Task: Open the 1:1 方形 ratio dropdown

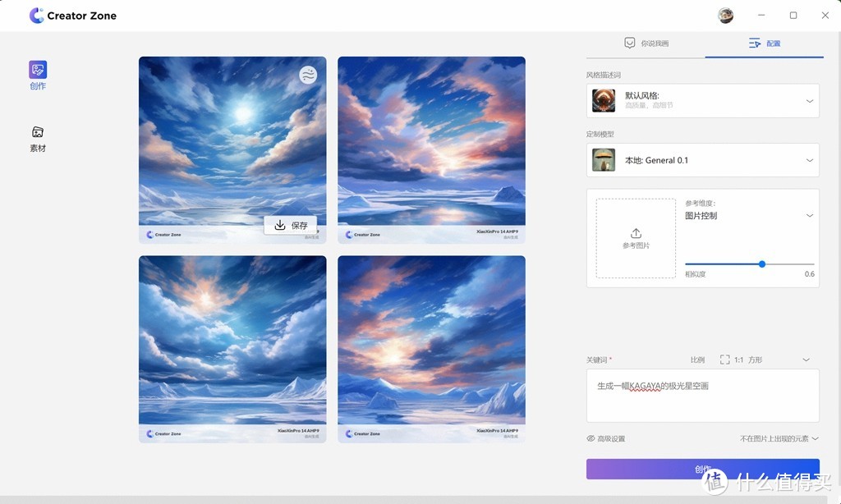Action: (806, 360)
